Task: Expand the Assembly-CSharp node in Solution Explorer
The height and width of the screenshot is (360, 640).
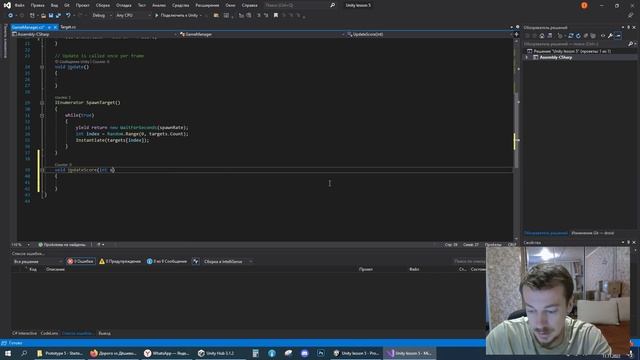Action: point(527,58)
